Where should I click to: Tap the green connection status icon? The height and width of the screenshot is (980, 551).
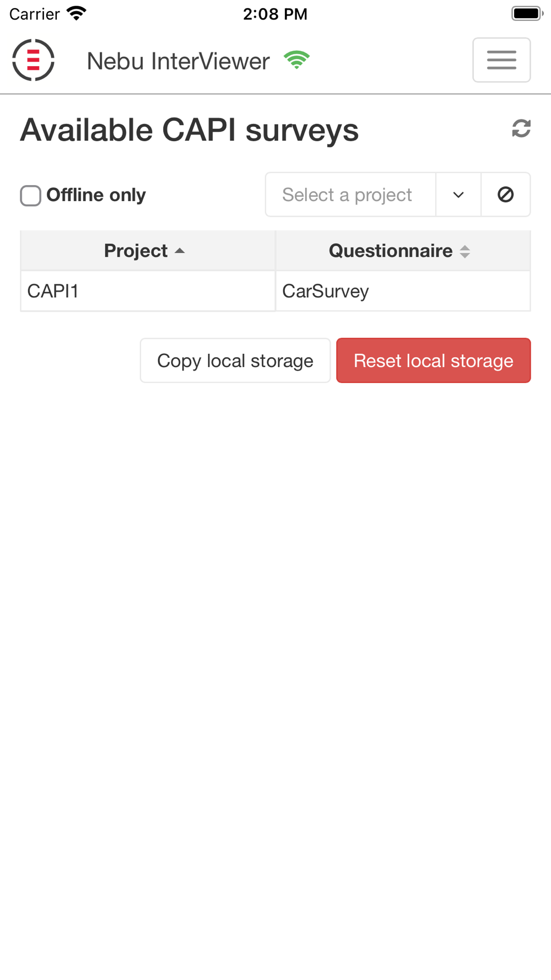[x=296, y=60]
